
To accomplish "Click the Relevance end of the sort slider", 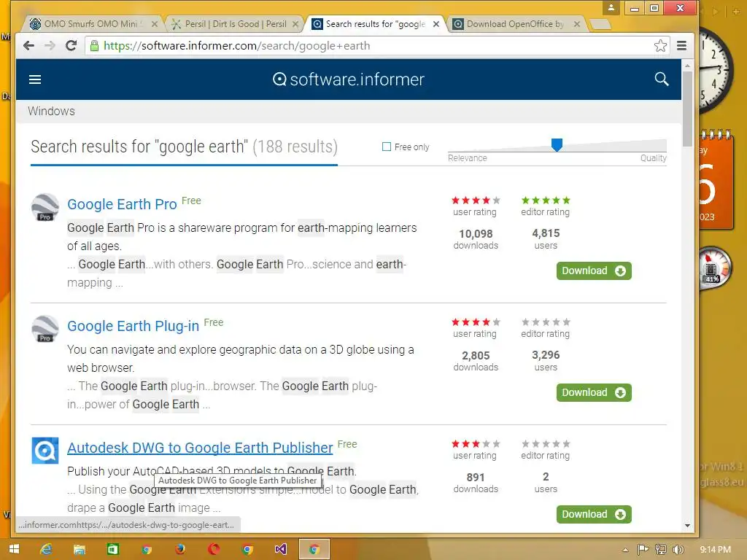I will [x=467, y=157].
